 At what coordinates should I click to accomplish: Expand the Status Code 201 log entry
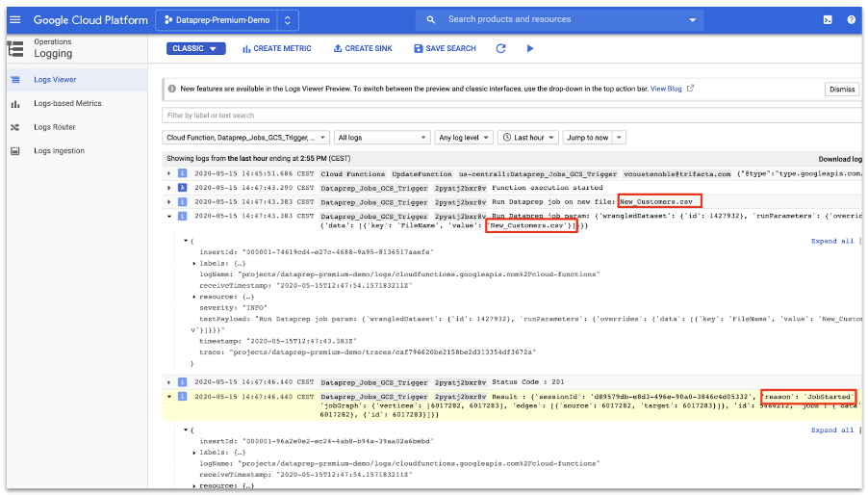tap(169, 382)
